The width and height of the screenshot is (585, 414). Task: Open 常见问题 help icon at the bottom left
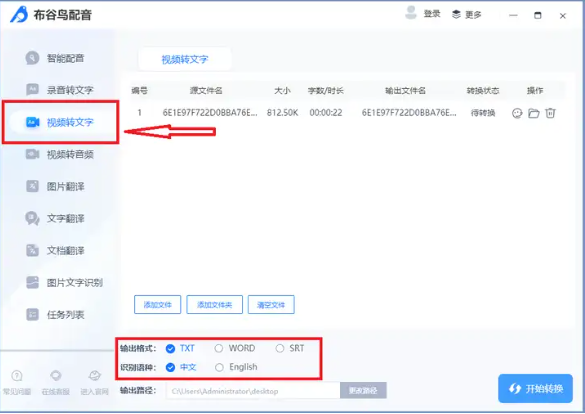coord(17,382)
